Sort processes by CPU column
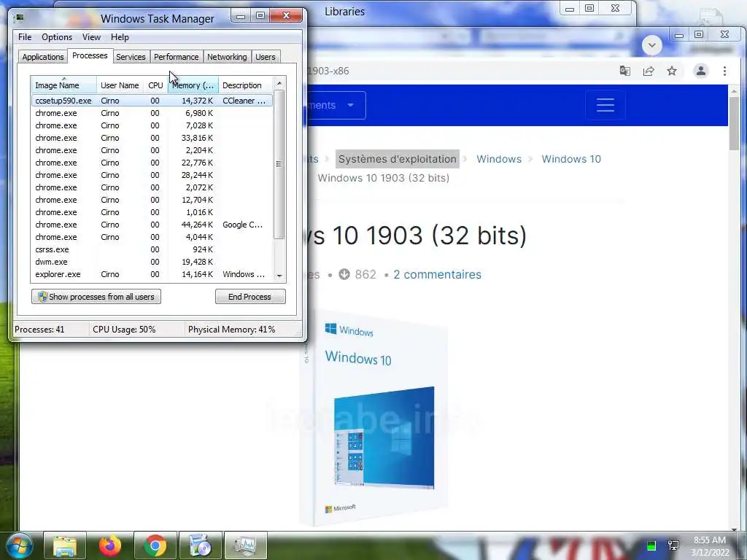The width and height of the screenshot is (747, 560). coord(156,85)
